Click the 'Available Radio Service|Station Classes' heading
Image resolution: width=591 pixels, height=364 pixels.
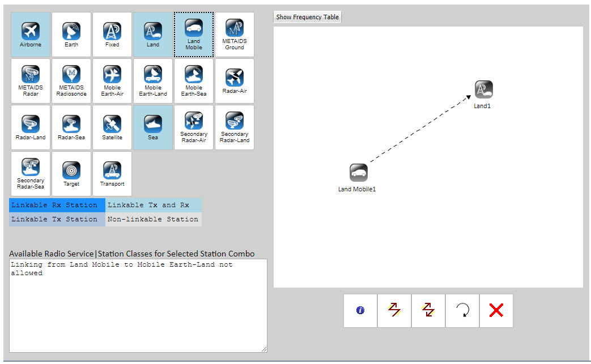[132, 254]
